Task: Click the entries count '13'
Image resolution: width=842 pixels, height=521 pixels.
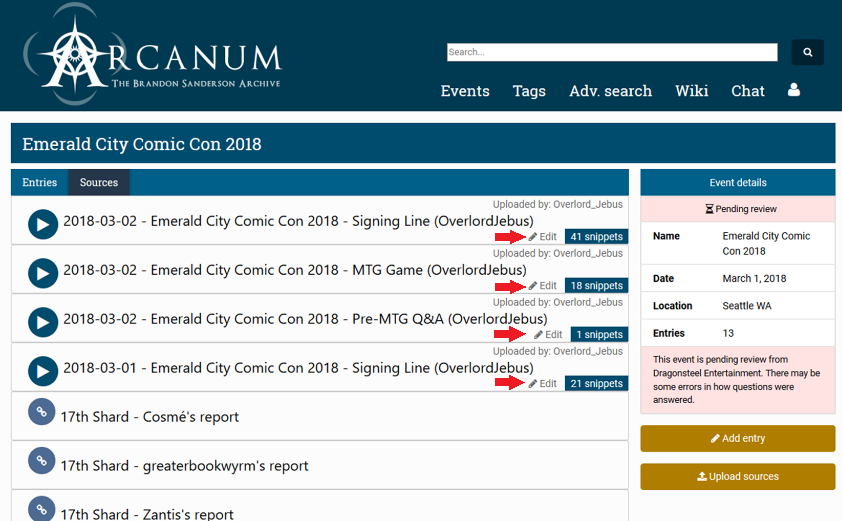Action: coord(728,333)
